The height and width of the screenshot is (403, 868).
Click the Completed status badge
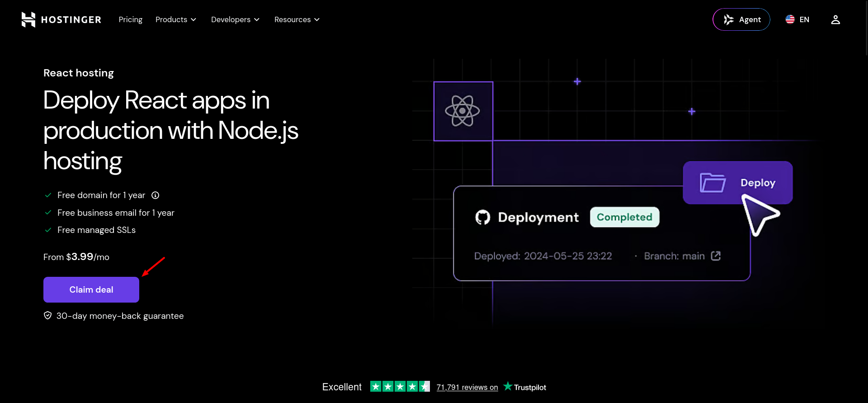(625, 217)
